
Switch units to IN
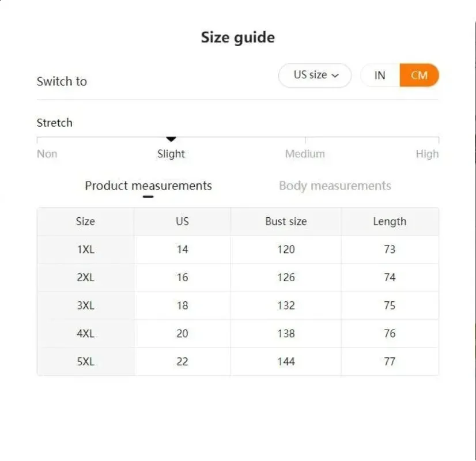(380, 75)
